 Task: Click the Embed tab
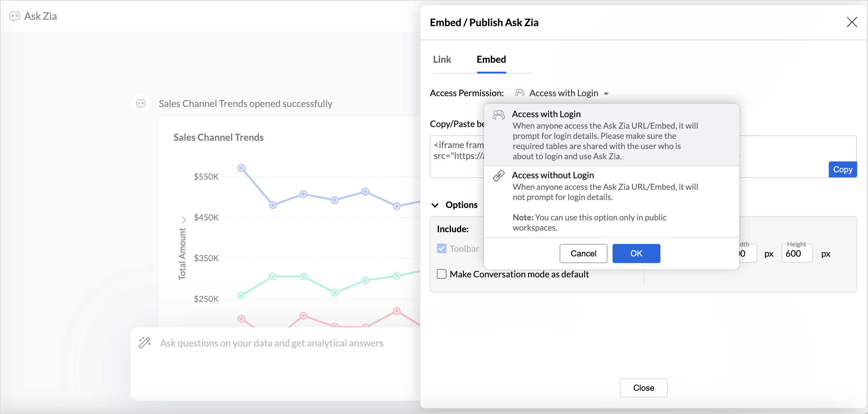(491, 60)
